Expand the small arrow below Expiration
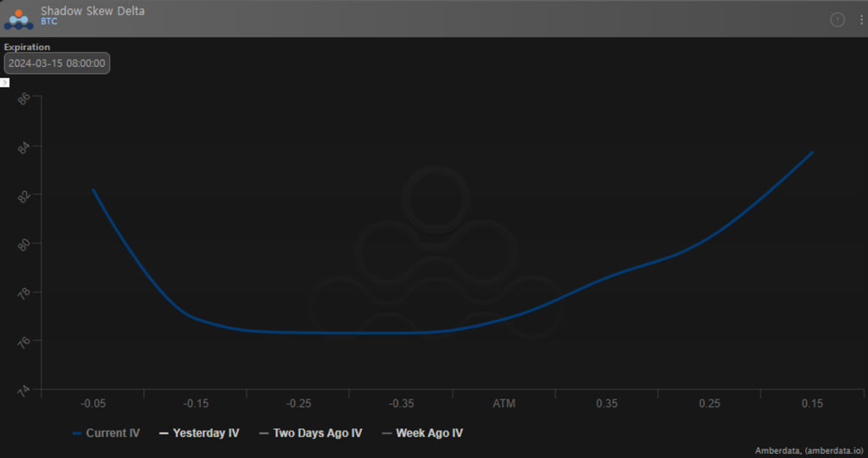The height and width of the screenshot is (458, 868). [x=4, y=82]
